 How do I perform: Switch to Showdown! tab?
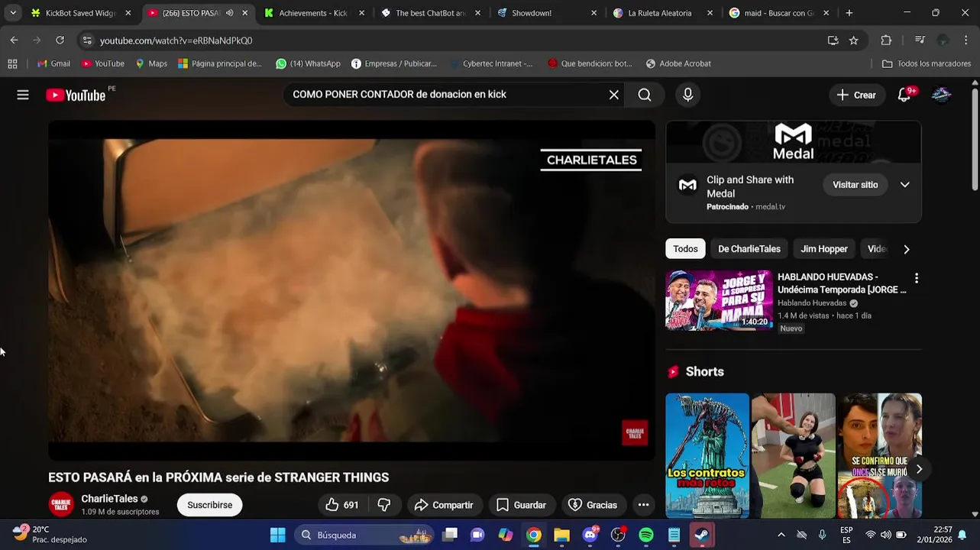(x=545, y=13)
